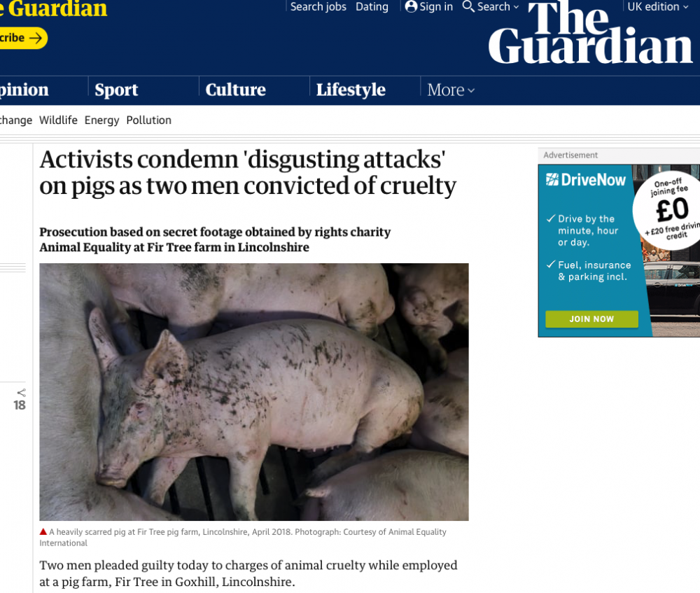
Task: Open the Search dropdown chevron
Action: tap(517, 7)
